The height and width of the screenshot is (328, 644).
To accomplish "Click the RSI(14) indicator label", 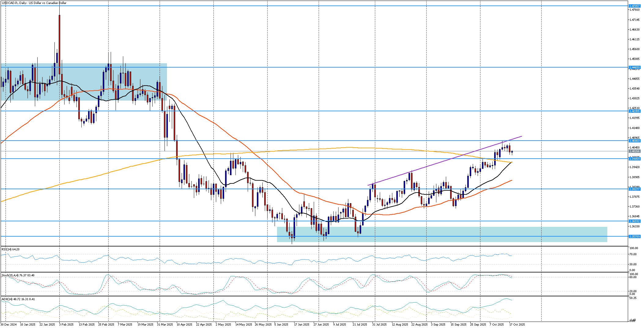I will (10, 249).
